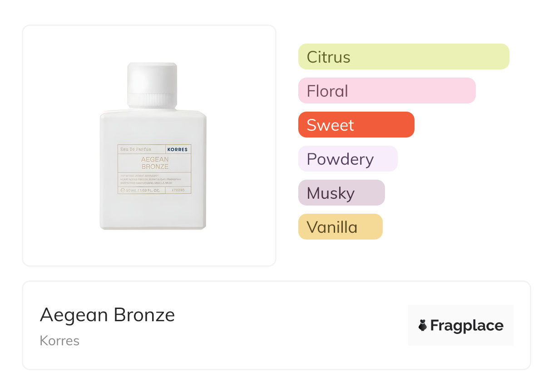Click the gold AEGEAN BRONZE bottle label
The width and height of the screenshot is (553, 392).
tap(154, 163)
